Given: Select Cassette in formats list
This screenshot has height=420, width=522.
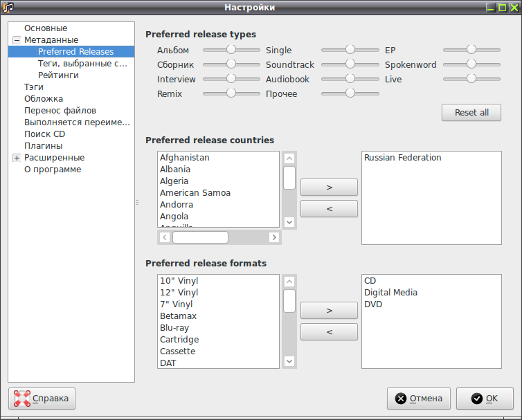Looking at the screenshot, I should pos(218,351).
